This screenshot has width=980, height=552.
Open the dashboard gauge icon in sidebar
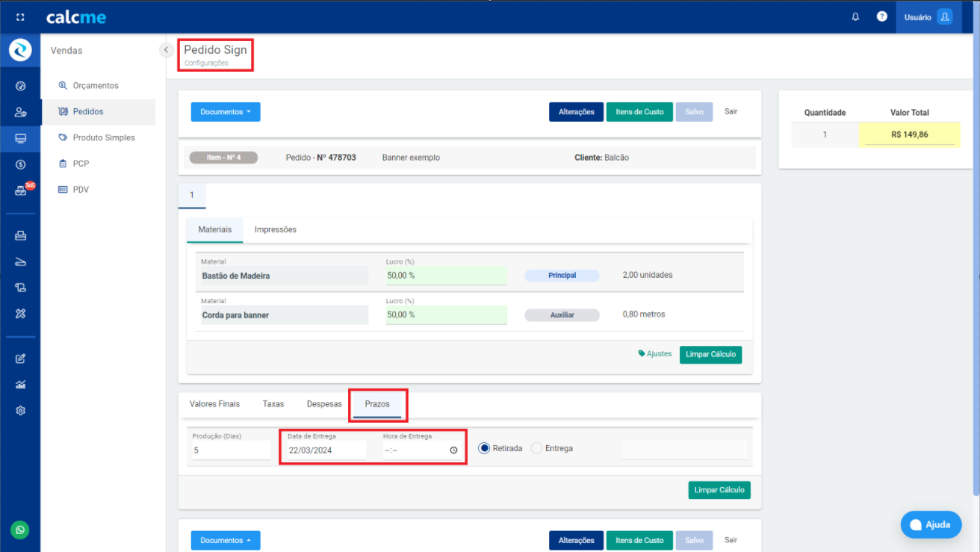tap(20, 86)
